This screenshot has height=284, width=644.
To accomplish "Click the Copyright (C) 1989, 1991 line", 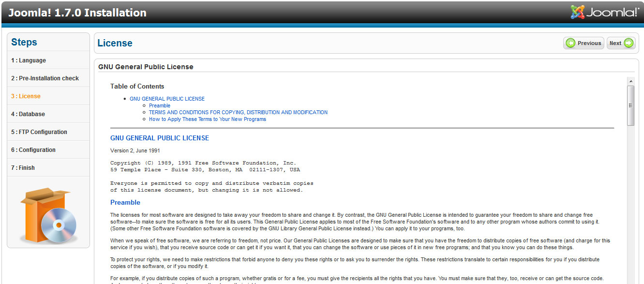I will pyautogui.click(x=203, y=163).
